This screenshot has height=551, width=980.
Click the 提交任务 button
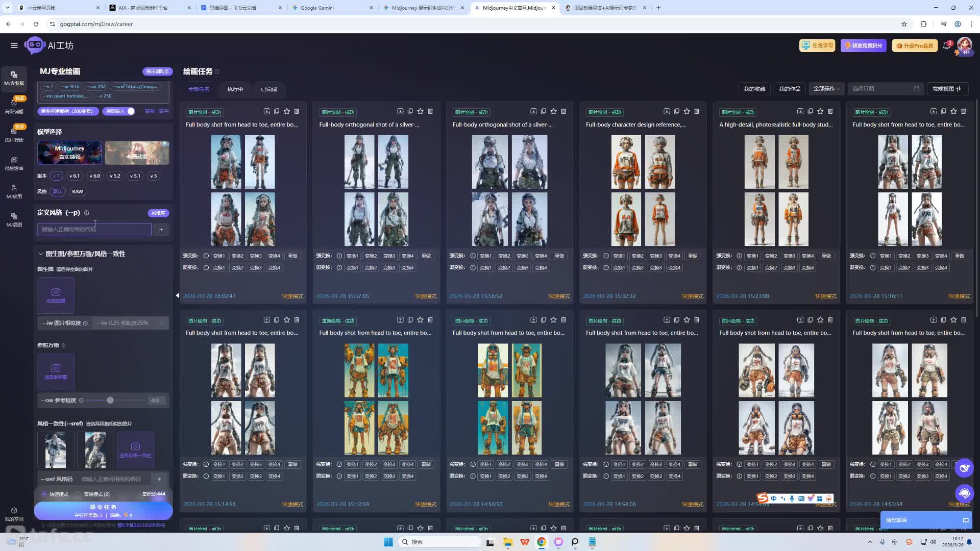[103, 507]
